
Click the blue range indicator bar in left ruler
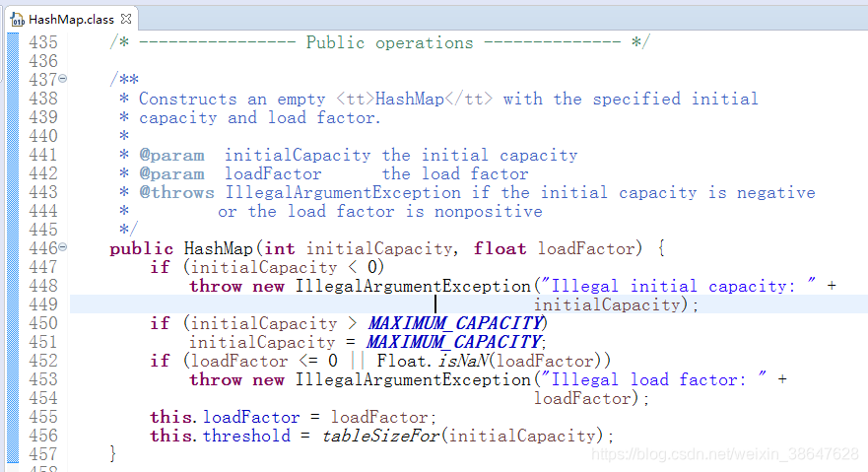pos(13,247)
